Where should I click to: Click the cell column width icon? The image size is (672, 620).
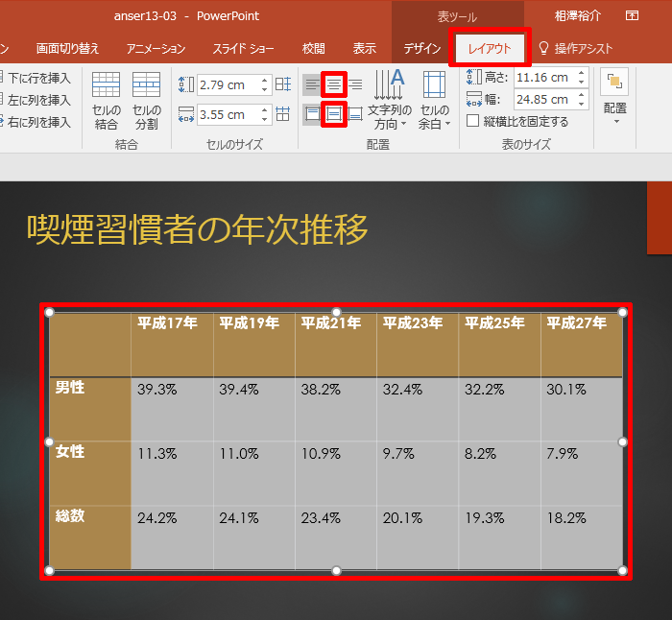[x=186, y=114]
